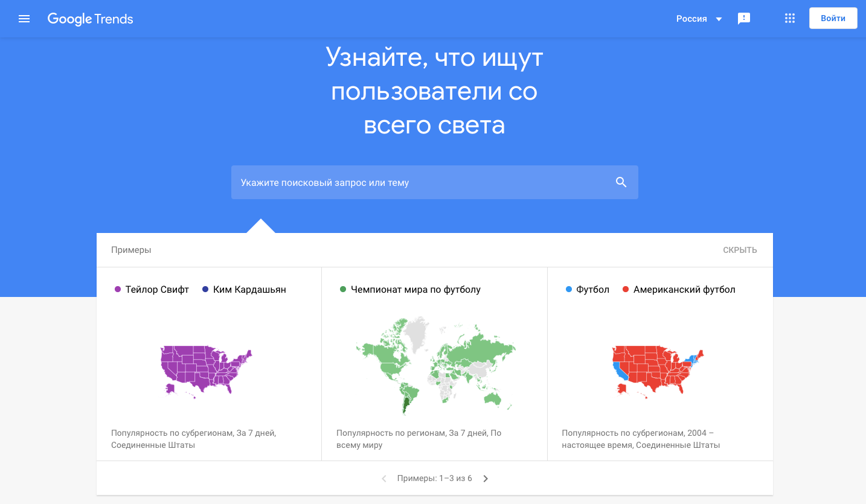Open the hamburger main menu

click(24, 19)
